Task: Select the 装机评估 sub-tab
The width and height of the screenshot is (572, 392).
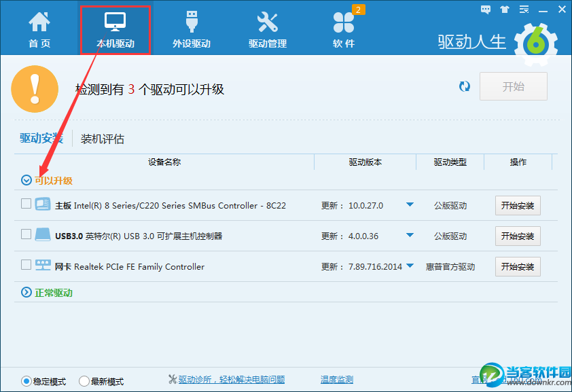Action: pyautogui.click(x=103, y=139)
